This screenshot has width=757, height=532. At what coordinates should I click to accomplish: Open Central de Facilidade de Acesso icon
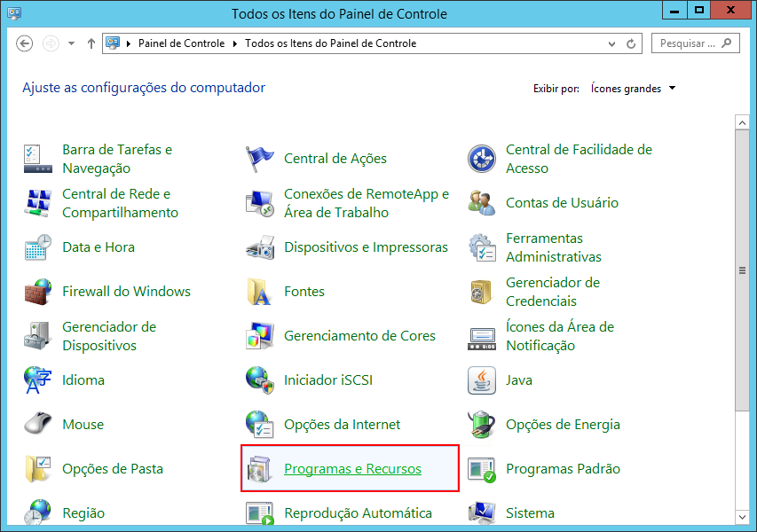(481, 159)
